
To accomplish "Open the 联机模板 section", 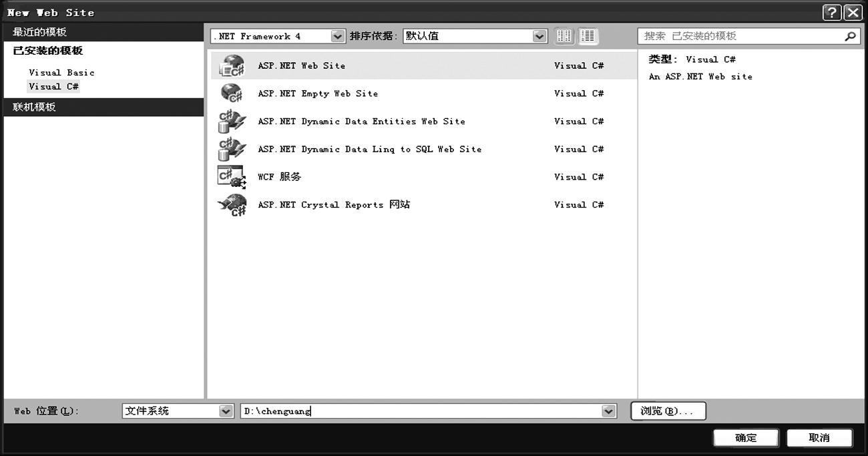I will (103, 107).
